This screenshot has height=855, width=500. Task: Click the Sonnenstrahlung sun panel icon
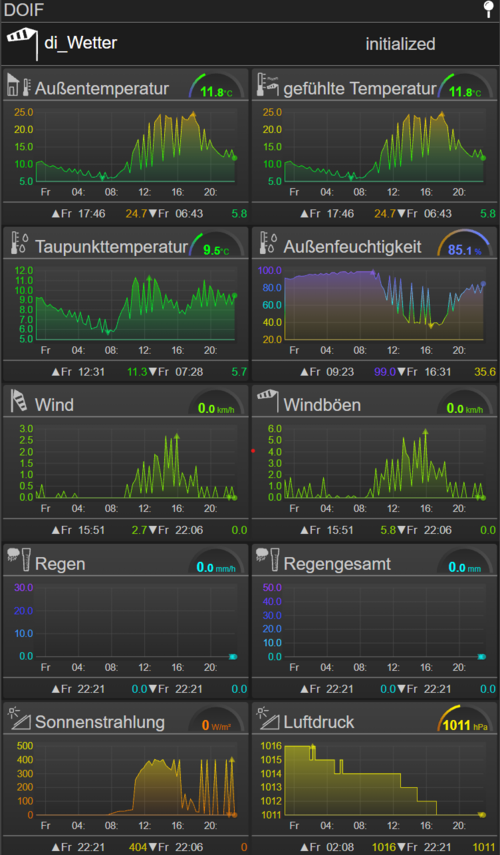tap(19, 718)
